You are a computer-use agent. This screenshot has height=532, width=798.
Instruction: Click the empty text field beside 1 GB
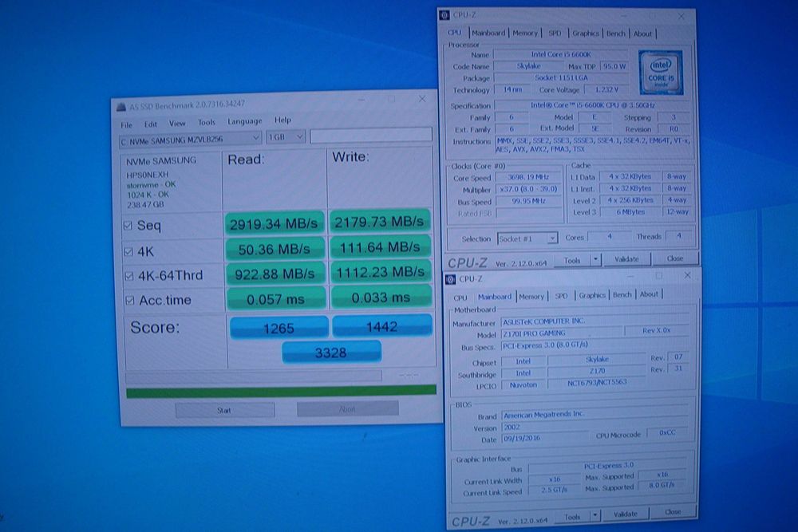[x=371, y=135]
